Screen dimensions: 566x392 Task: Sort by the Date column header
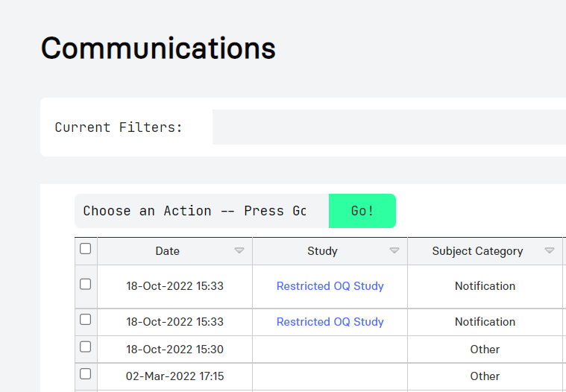(x=168, y=251)
